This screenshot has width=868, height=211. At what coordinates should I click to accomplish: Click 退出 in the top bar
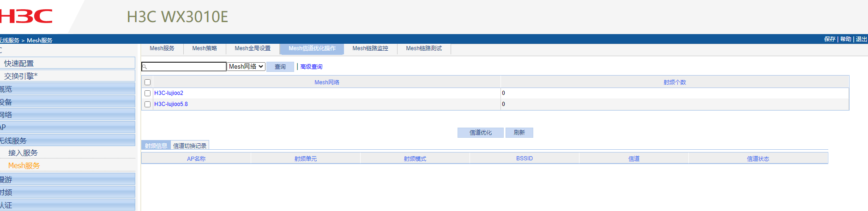click(861, 39)
